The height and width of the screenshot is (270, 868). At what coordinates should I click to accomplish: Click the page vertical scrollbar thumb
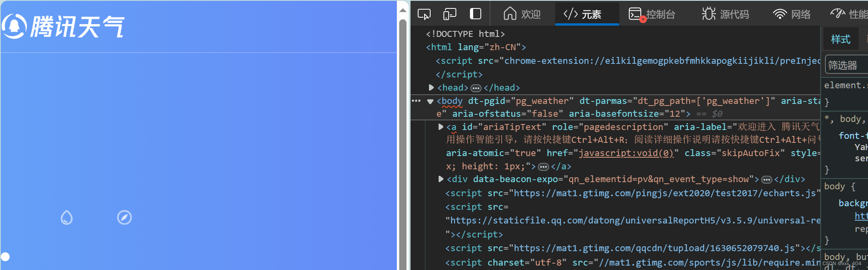click(403, 144)
